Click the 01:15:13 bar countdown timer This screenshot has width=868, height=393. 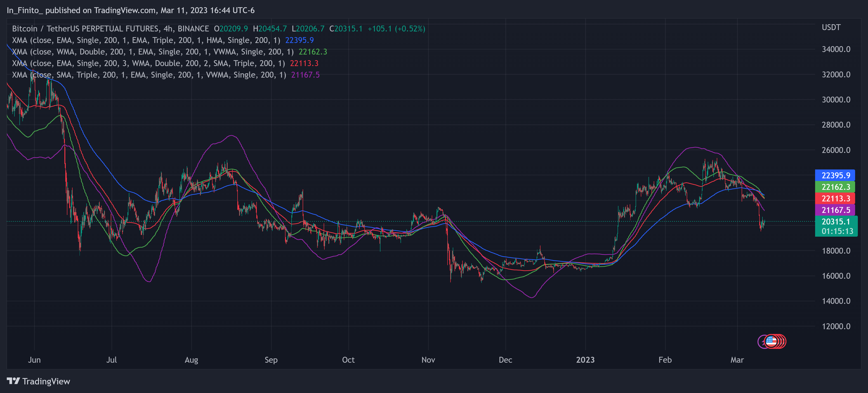tap(837, 231)
